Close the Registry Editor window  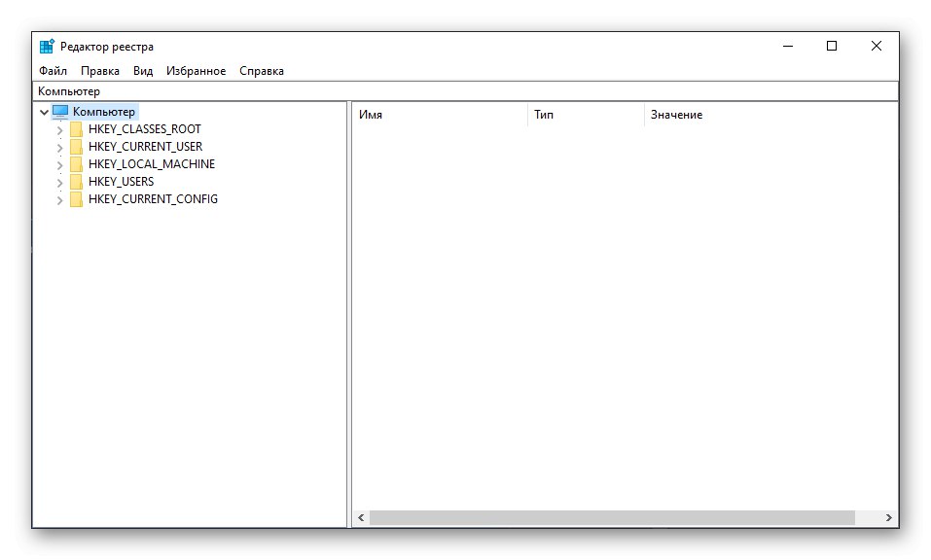pyautogui.click(x=877, y=47)
